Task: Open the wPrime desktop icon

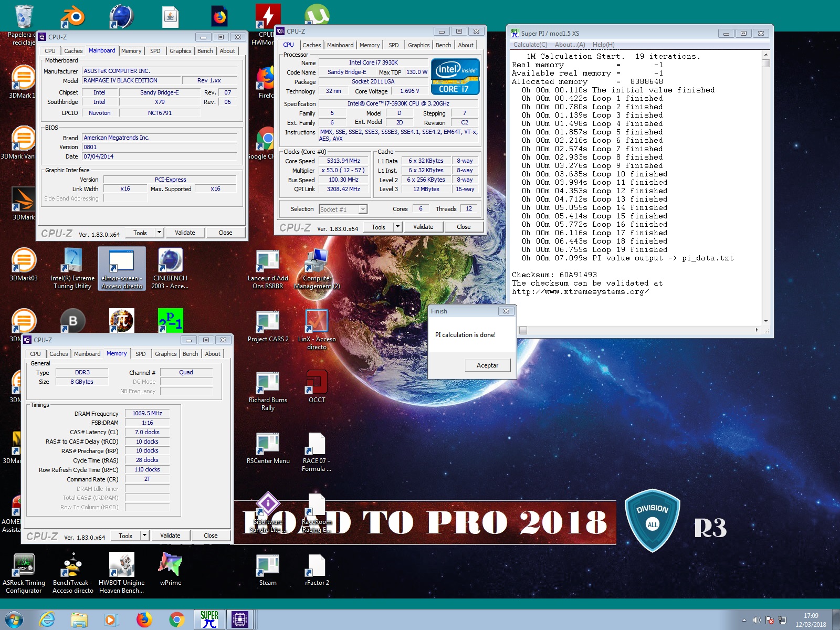Action: 171,566
